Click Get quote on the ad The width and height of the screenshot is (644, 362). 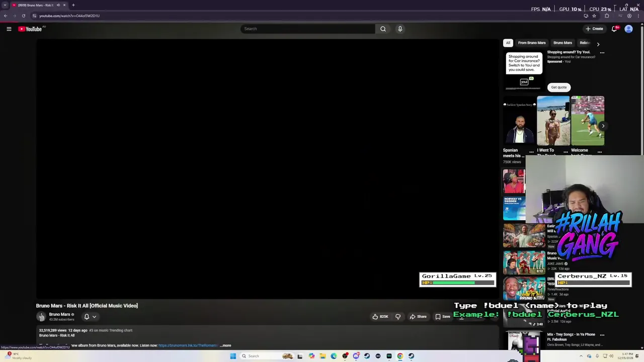click(558, 87)
